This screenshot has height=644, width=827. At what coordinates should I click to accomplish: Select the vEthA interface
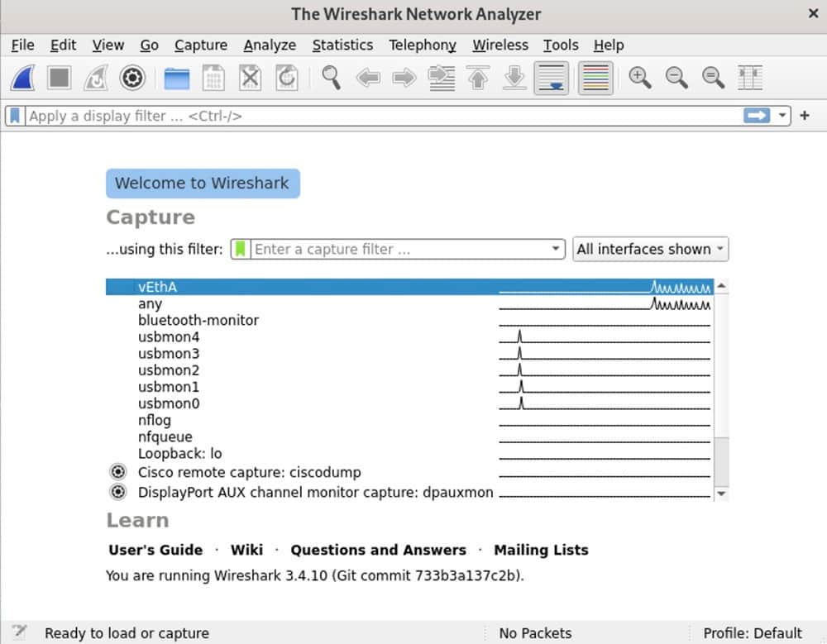pos(409,287)
